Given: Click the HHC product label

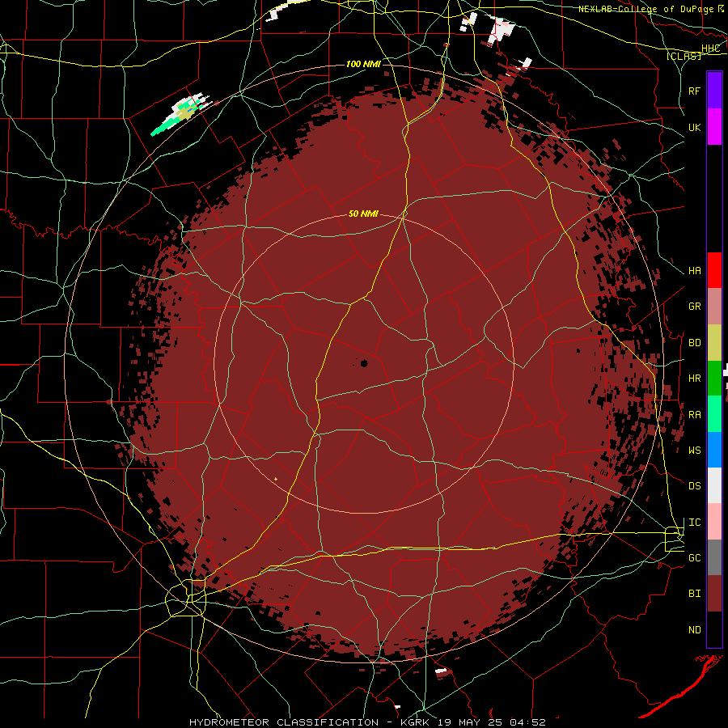Looking at the screenshot, I should [710, 49].
